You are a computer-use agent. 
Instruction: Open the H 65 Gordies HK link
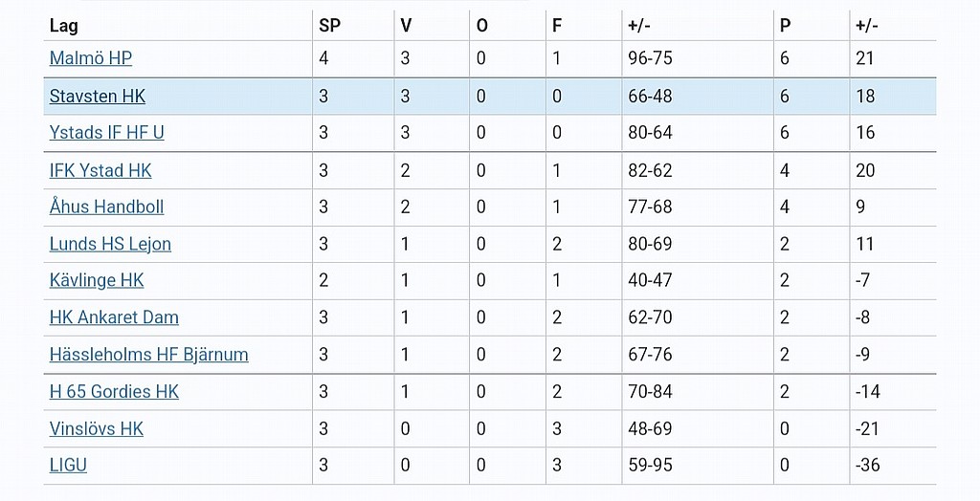[114, 392]
